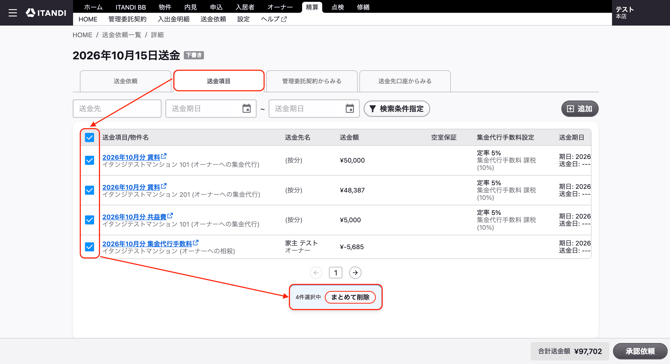670x364 pixels.
Task: Click HOME in the breadcrumb
Action: (x=82, y=35)
